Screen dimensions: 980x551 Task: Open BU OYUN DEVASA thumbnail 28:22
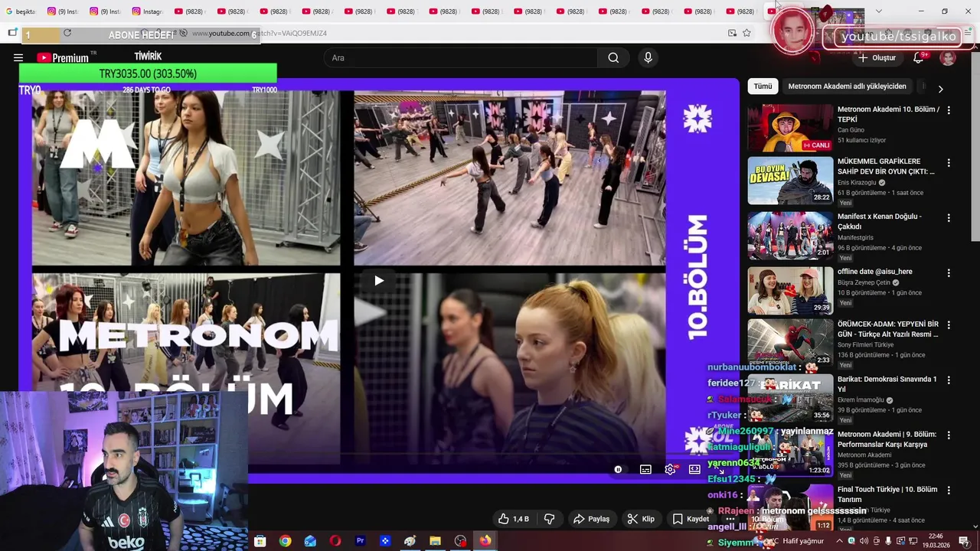click(x=790, y=181)
